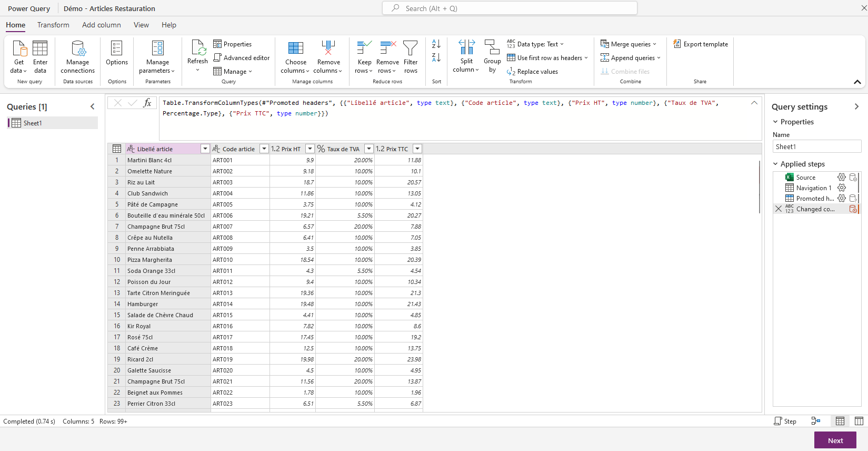Open the Help tab
Screen dimensions: 868x451
click(169, 25)
